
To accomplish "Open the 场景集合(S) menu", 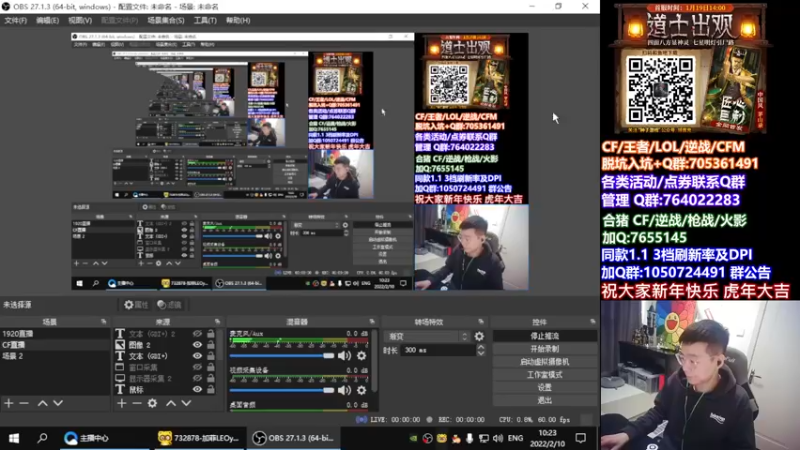I will (166, 20).
